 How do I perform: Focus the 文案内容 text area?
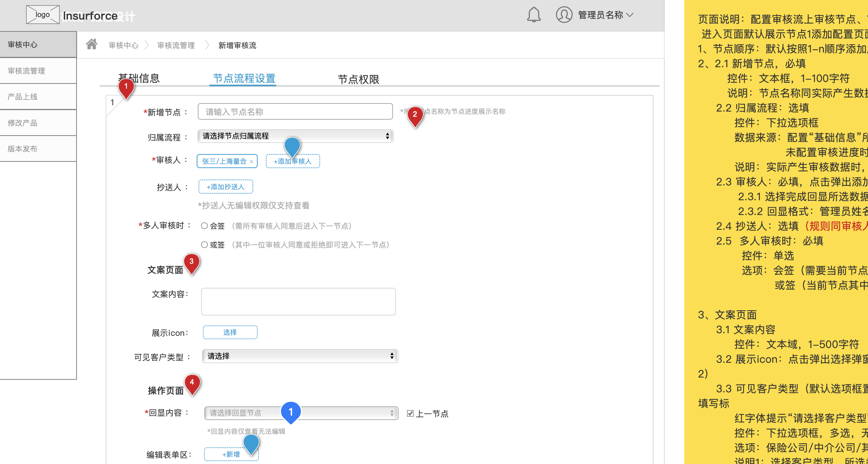298,301
